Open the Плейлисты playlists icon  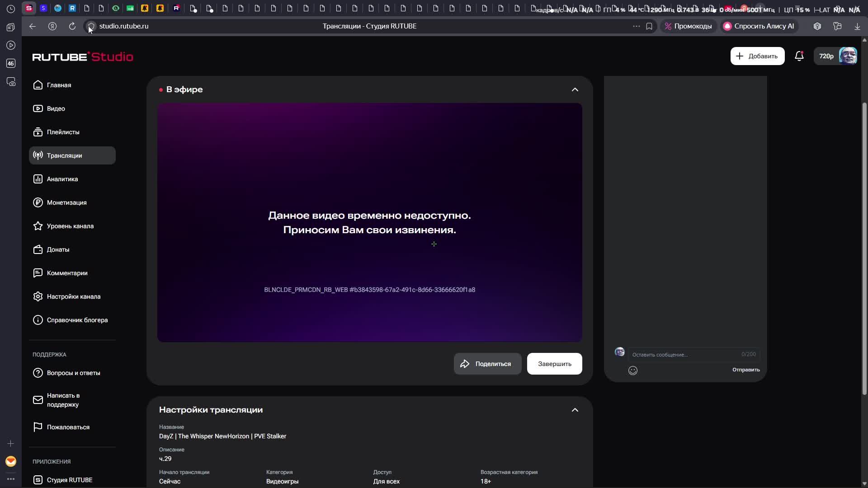click(38, 132)
